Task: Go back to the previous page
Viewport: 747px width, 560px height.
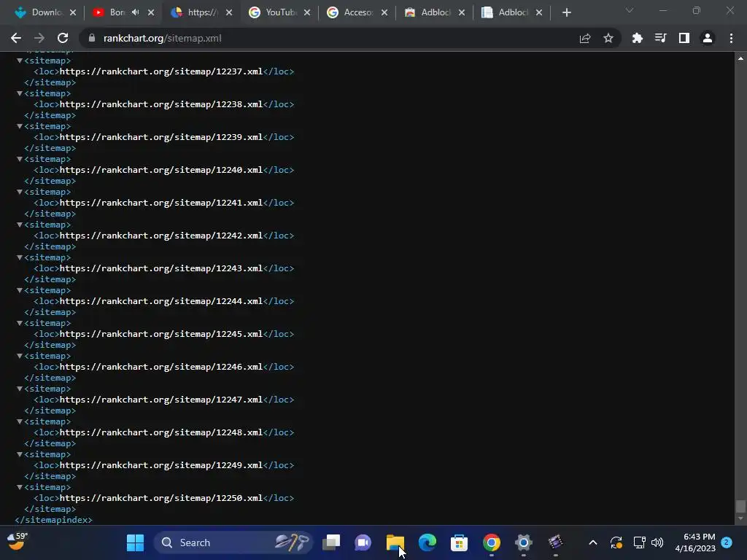Action: pos(16,38)
